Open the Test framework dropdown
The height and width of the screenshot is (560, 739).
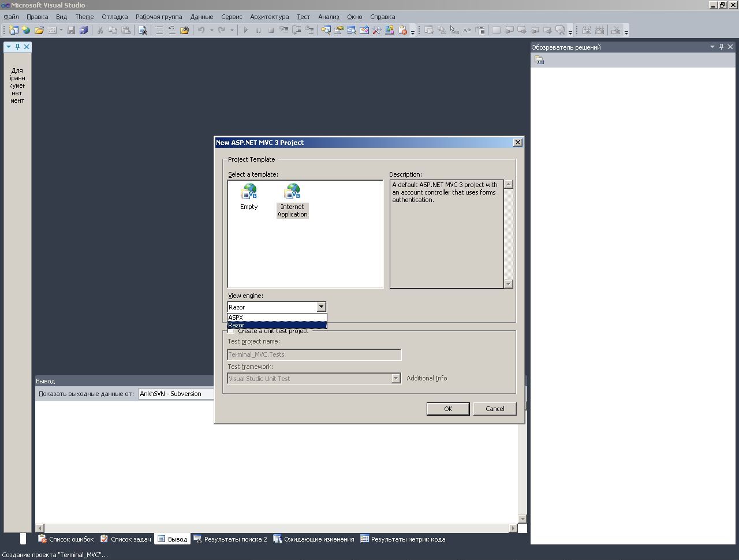click(x=395, y=379)
